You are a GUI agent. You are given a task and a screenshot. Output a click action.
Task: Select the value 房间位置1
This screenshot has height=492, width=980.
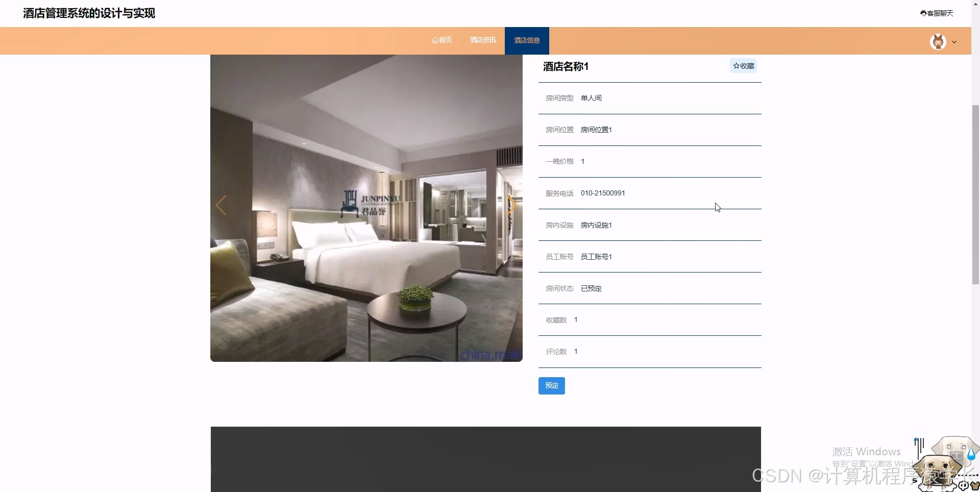point(596,130)
